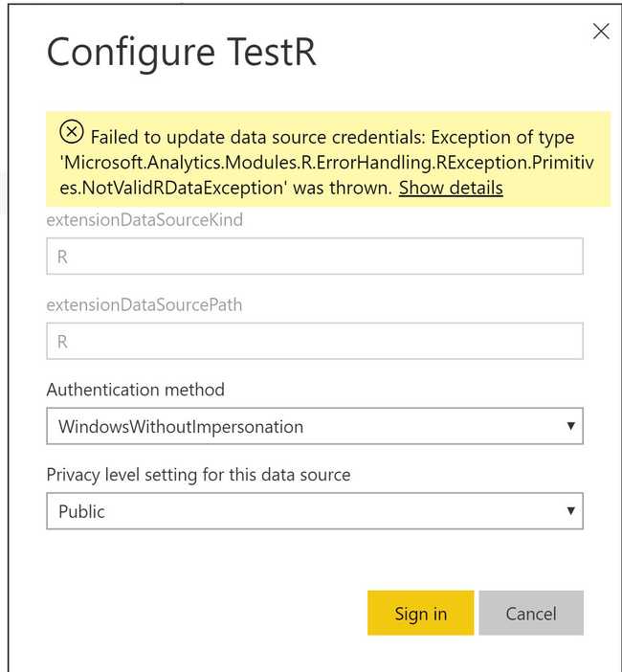Click the Authentication method label
The width and height of the screenshot is (622, 672).
pos(135,390)
